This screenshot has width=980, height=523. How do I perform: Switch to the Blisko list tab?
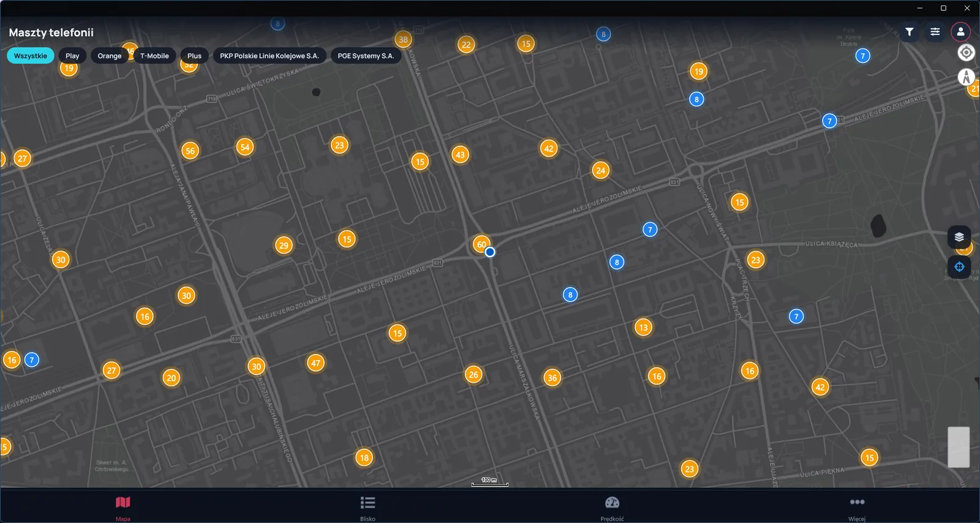tap(367, 508)
